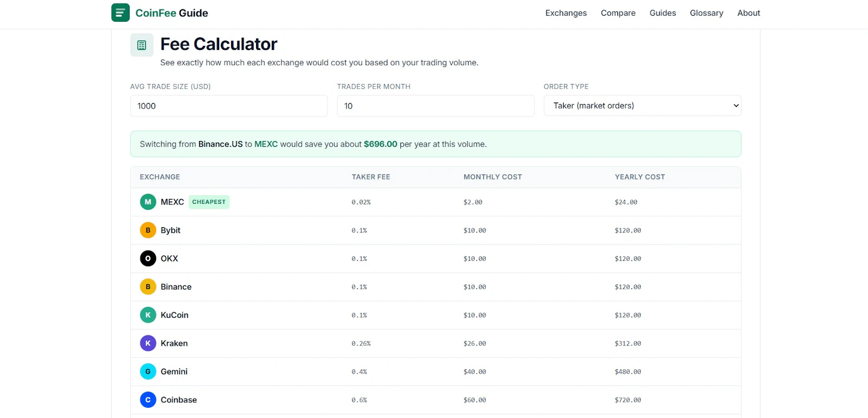
Task: Open the Glossary link
Action: point(706,13)
